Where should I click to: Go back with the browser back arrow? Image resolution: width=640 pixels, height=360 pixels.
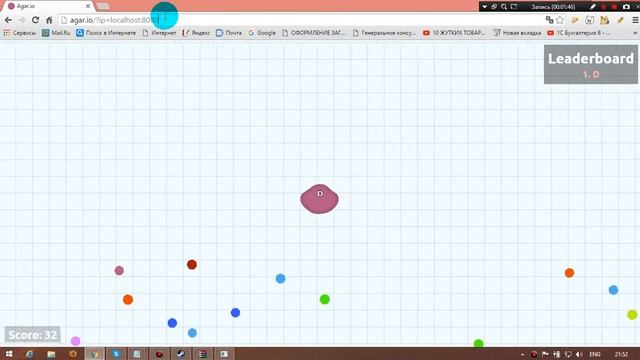pos(8,20)
